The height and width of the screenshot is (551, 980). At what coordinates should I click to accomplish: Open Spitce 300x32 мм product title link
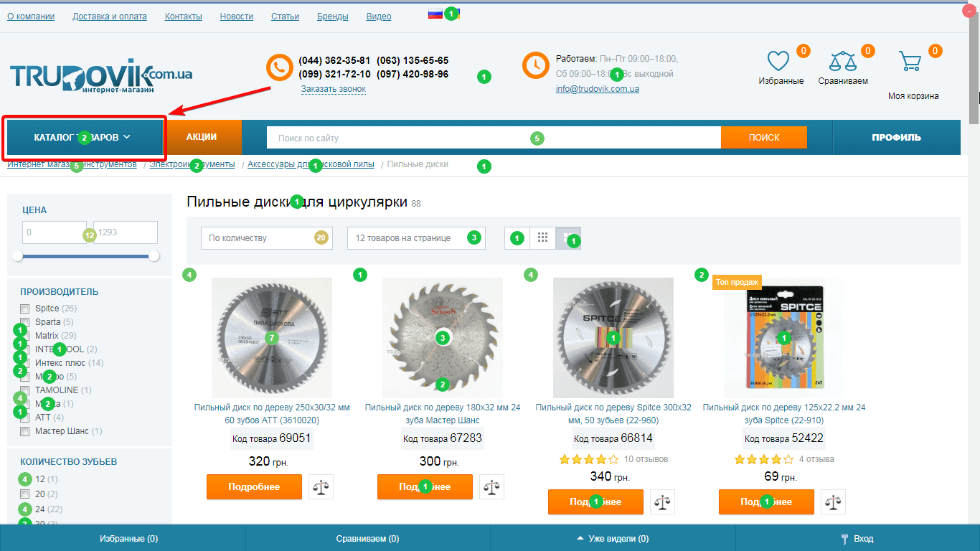pyautogui.click(x=613, y=413)
